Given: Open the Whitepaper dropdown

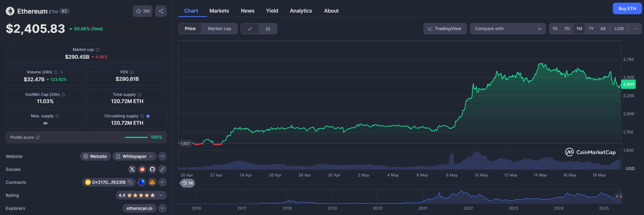Looking at the screenshot, I should click(134, 156).
